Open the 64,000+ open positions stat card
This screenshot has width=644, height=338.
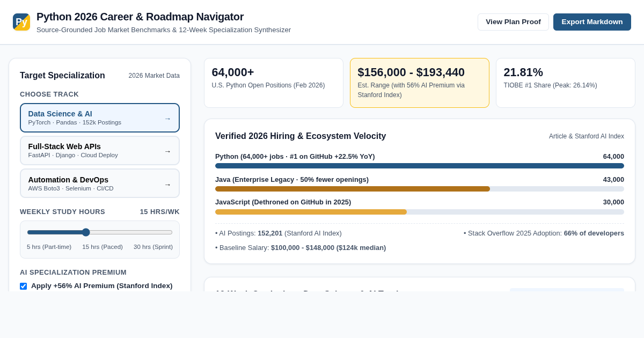(x=274, y=83)
